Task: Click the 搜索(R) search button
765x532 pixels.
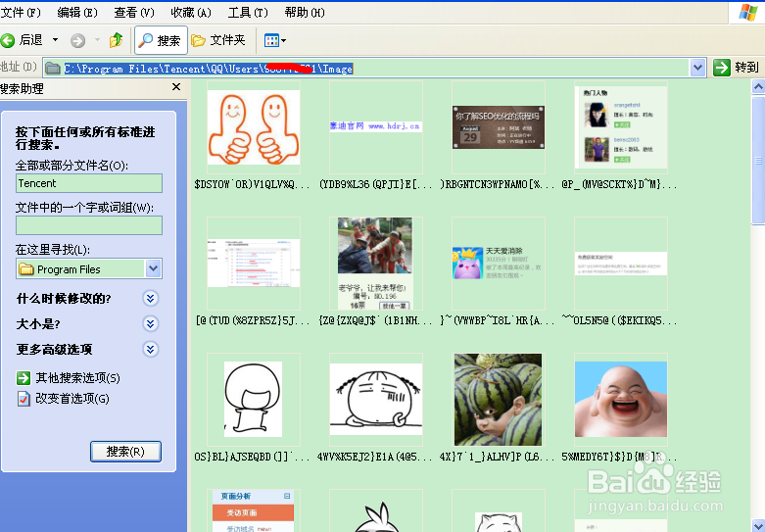Action: pos(125,452)
